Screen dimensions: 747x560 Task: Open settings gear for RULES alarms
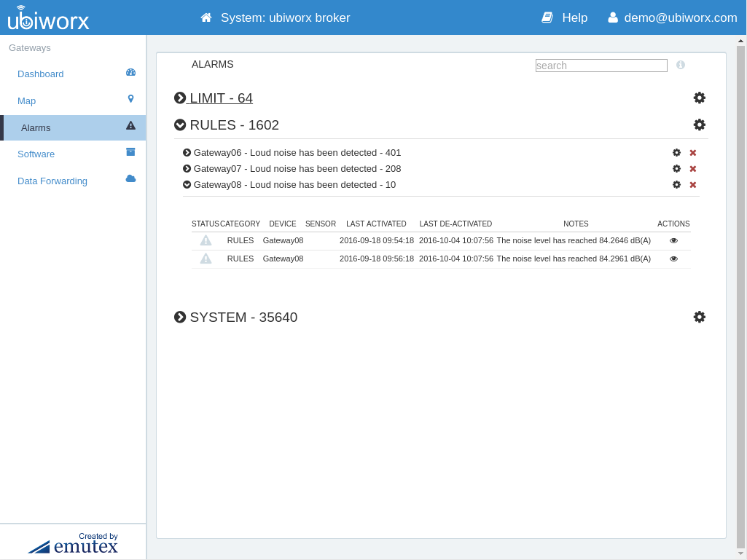click(x=700, y=125)
